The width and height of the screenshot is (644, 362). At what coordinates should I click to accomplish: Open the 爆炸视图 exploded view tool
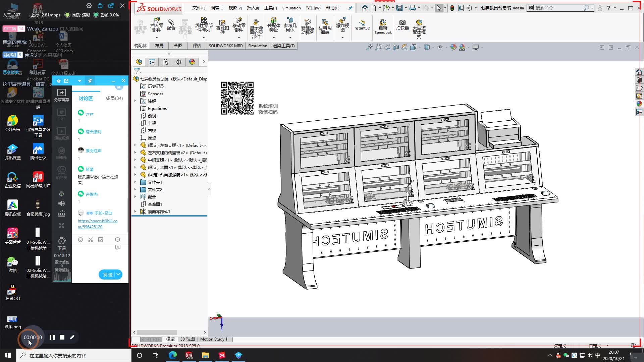click(342, 25)
